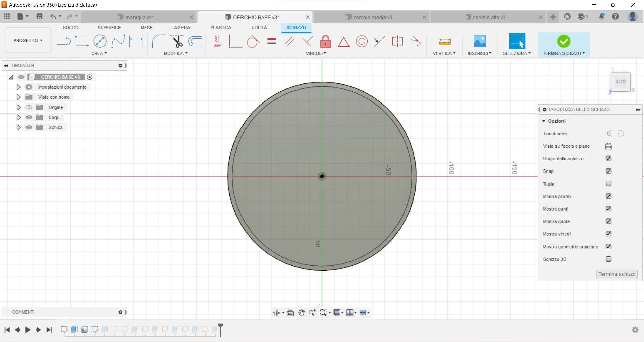Pick the Spline tool
The height and width of the screenshot is (342, 644).
tap(118, 41)
